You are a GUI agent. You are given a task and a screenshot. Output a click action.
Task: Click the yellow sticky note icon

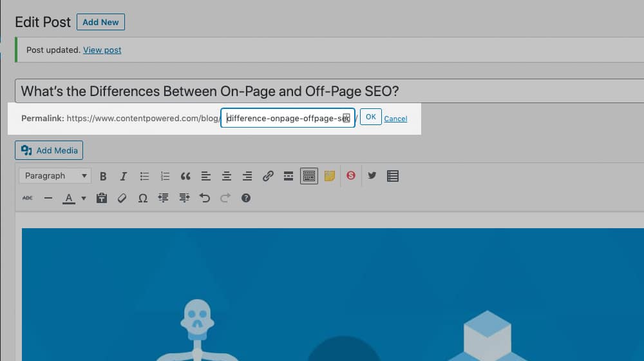click(x=329, y=176)
